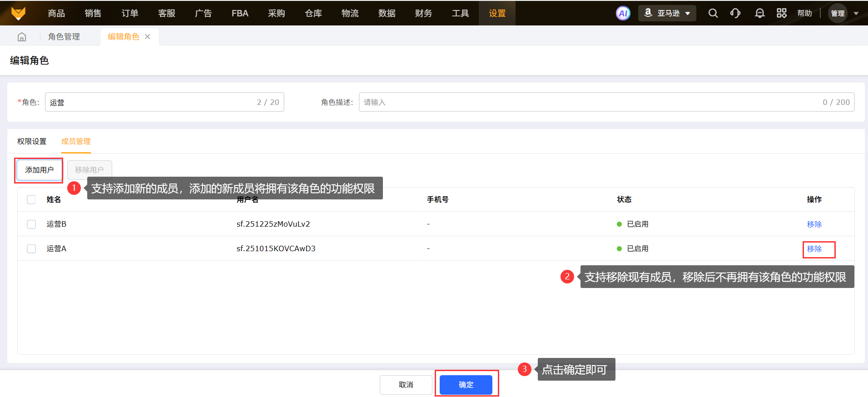The height and width of the screenshot is (397, 868).
Task: Open the AI assistant icon
Action: click(x=623, y=13)
